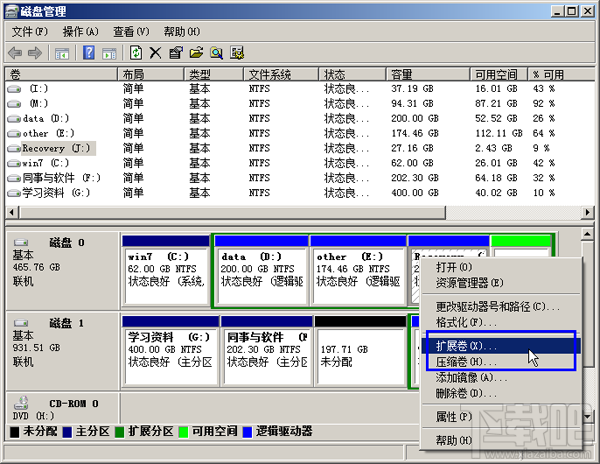Choose 压缩卷(H) in the context menu
This screenshot has width=600, height=464.
[466, 361]
